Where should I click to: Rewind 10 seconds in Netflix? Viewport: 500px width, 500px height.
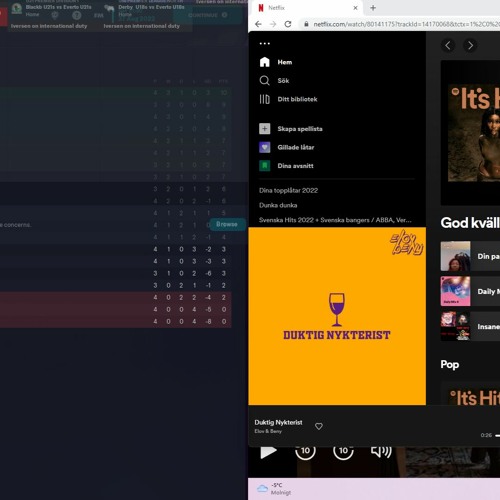coord(305,451)
